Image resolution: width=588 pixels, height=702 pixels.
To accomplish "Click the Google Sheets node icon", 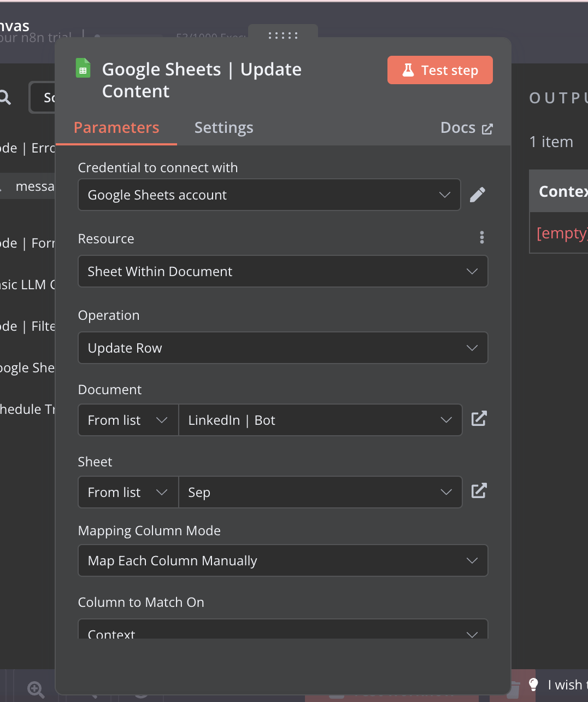I will pyautogui.click(x=83, y=68).
